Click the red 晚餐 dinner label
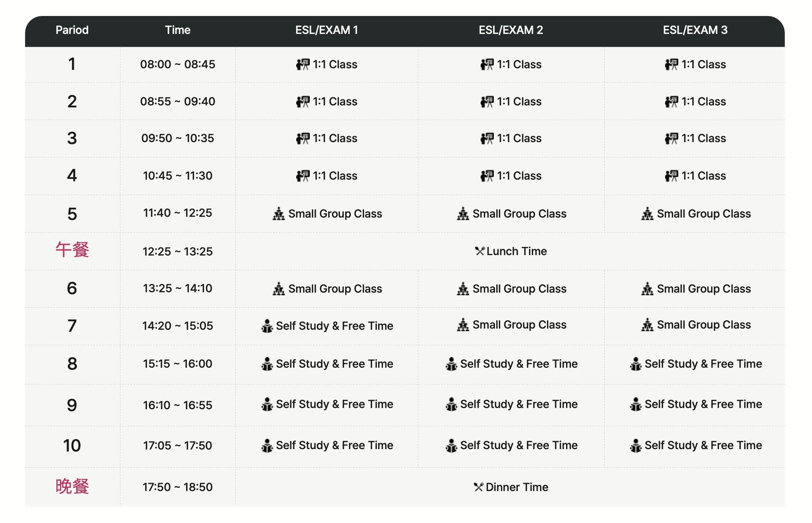Screen dimensions: 812x523 (72, 487)
